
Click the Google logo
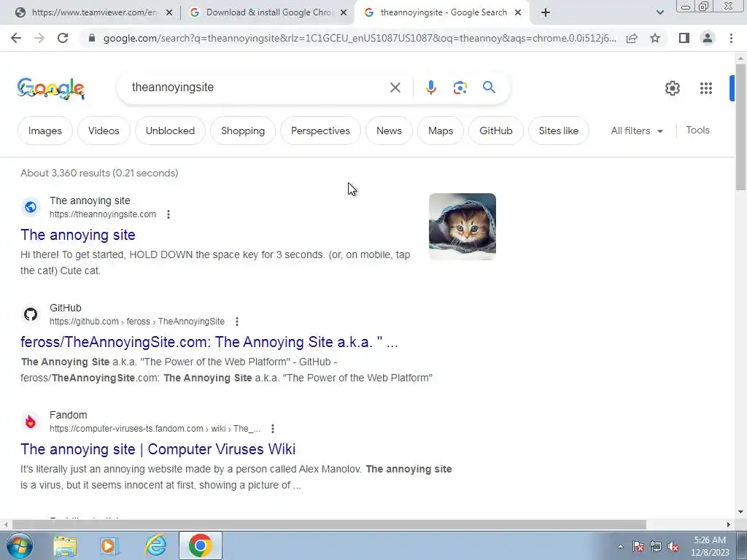(51, 88)
